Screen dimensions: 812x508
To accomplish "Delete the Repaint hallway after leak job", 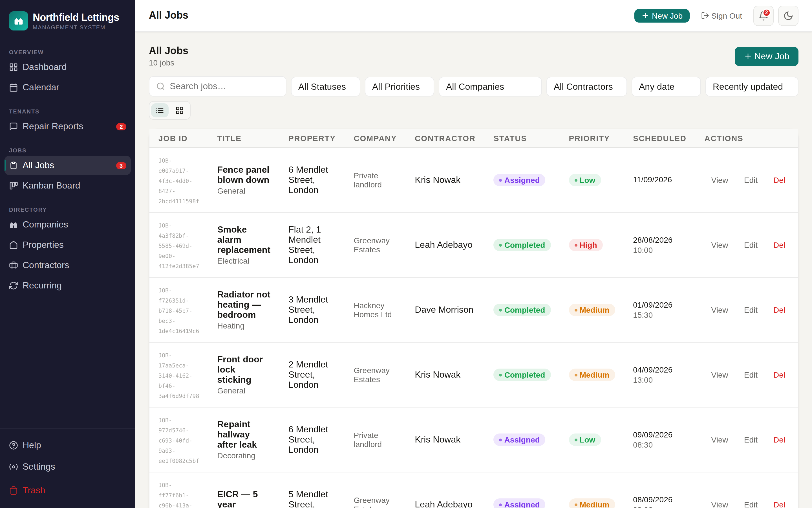I will (779, 440).
